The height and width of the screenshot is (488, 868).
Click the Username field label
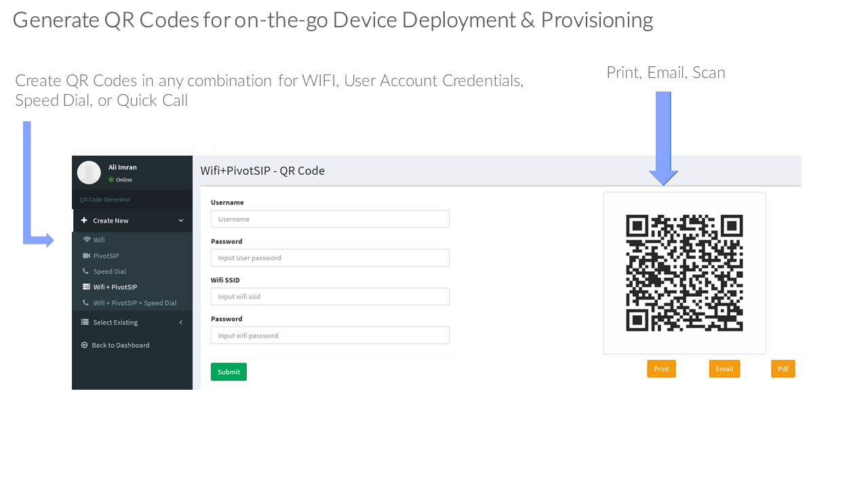[x=227, y=202]
